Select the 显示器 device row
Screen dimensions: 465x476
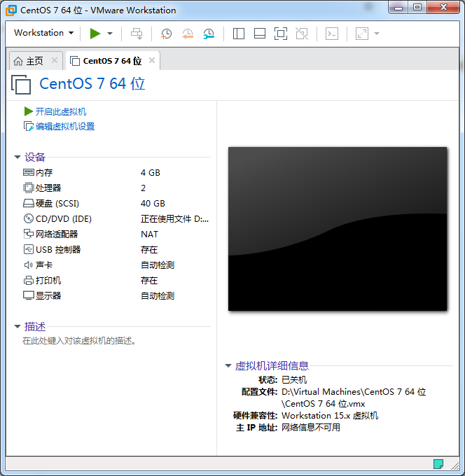click(x=116, y=295)
